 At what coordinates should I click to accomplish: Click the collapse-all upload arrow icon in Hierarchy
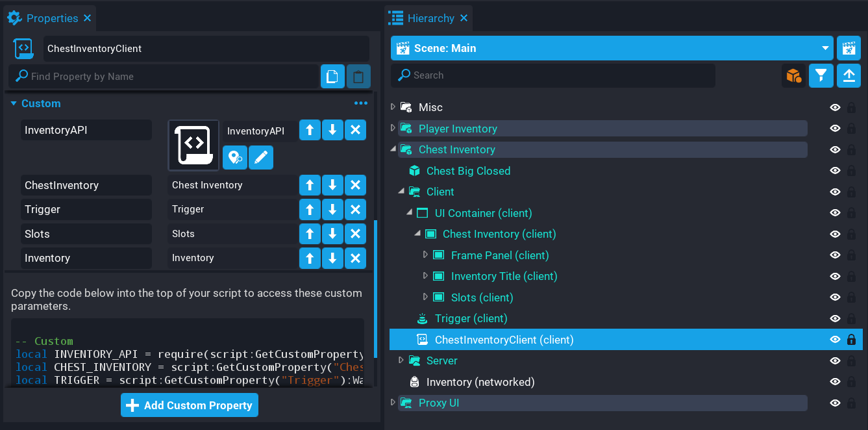point(849,76)
